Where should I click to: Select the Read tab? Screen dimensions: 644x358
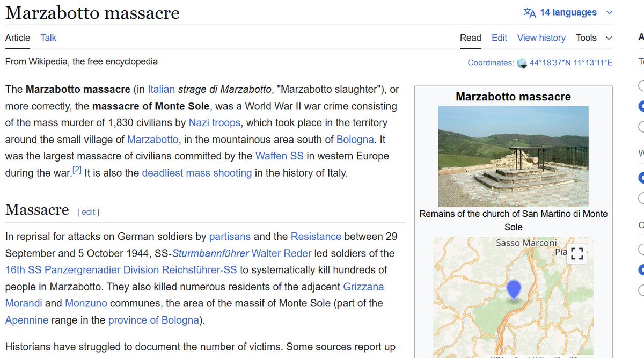click(x=471, y=38)
